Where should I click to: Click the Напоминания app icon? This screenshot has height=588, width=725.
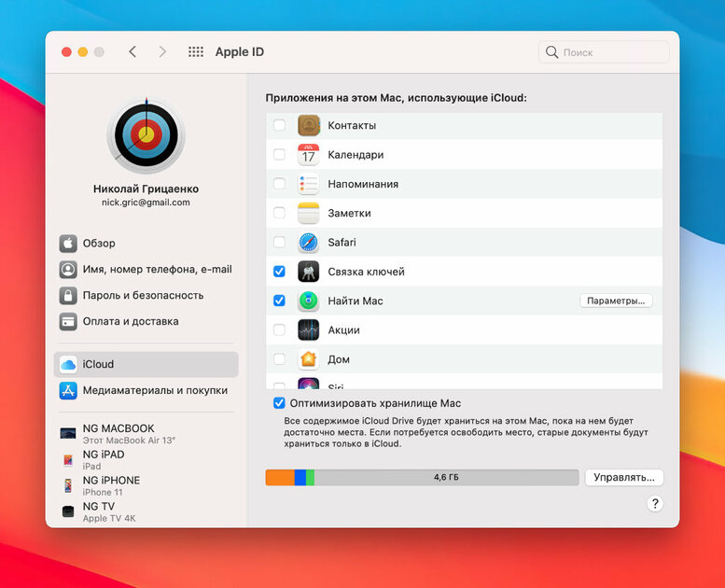309,184
